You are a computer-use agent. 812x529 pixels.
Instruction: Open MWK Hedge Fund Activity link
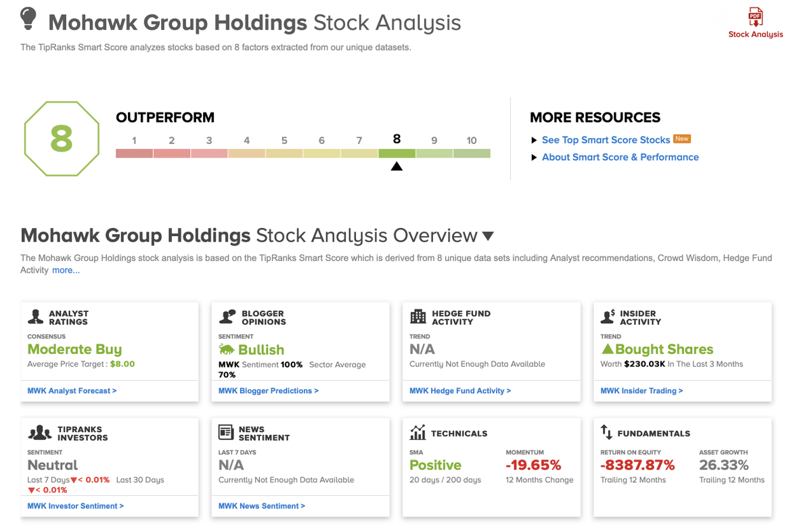click(460, 390)
